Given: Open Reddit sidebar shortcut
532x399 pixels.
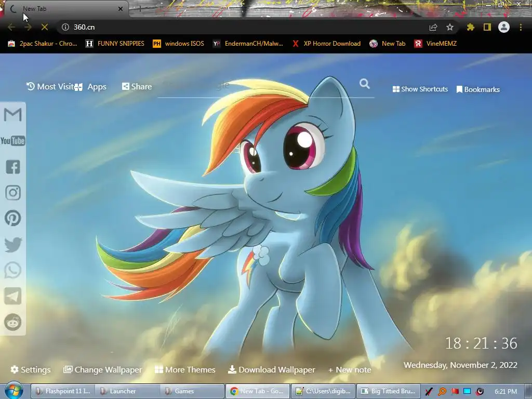Looking at the screenshot, I should tap(13, 322).
